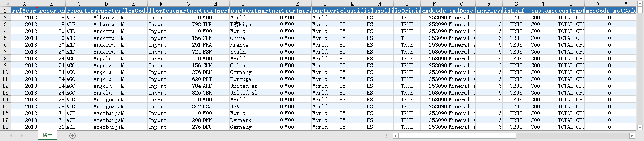
Task: Select column V header
Action: tap(598, 4)
